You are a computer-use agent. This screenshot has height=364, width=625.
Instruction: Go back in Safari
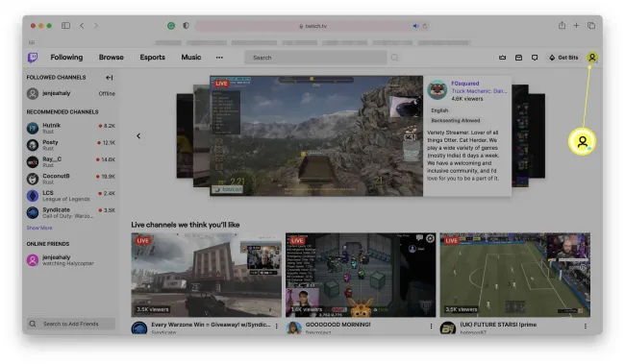82,26
